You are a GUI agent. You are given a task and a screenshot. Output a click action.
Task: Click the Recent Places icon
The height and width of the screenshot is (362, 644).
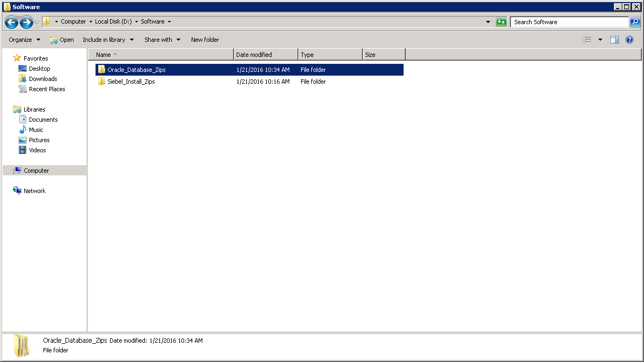(x=23, y=89)
